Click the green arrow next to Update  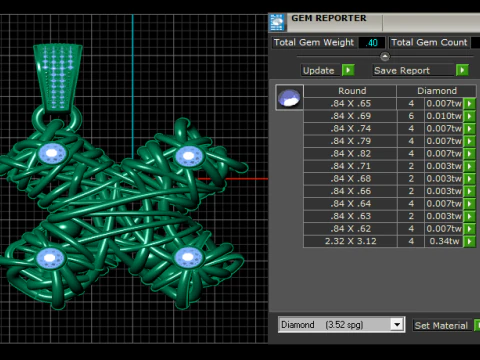click(348, 70)
